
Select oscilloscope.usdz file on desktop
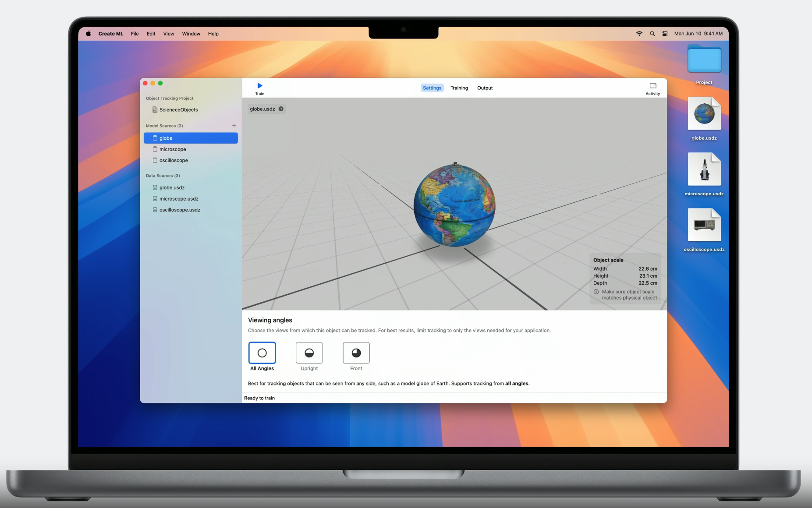tap(704, 225)
